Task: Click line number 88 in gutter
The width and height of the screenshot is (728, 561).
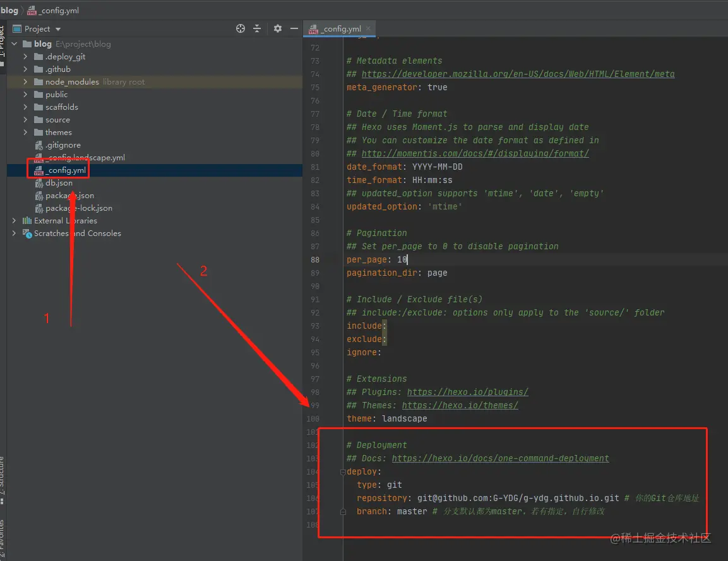Action: click(x=315, y=260)
